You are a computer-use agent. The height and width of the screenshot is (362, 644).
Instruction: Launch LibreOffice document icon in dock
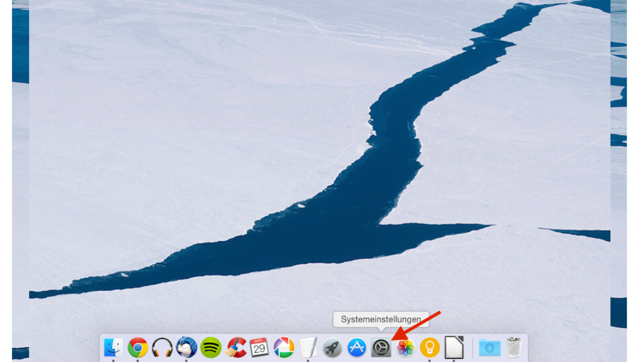(x=454, y=347)
